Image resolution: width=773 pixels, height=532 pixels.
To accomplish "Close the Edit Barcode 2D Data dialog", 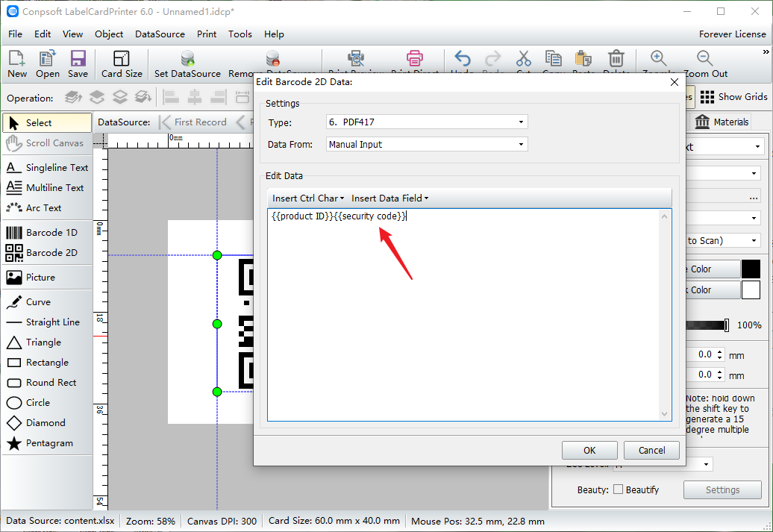I will tap(675, 82).
